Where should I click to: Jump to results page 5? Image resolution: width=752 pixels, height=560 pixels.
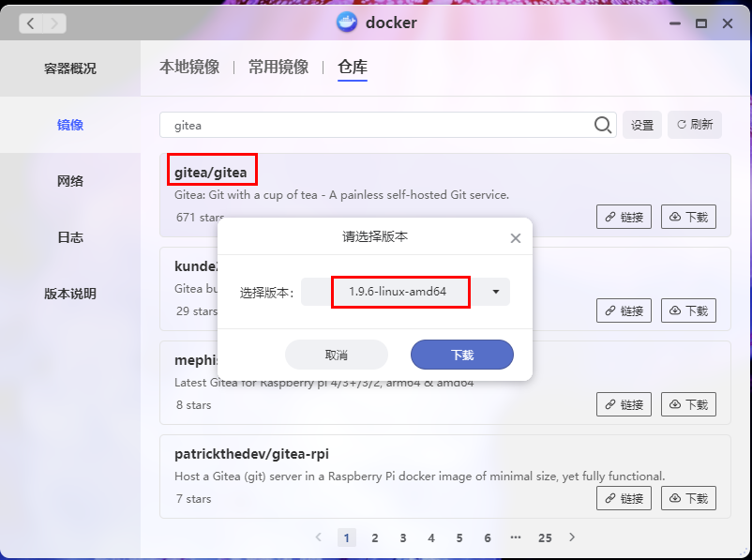459,537
